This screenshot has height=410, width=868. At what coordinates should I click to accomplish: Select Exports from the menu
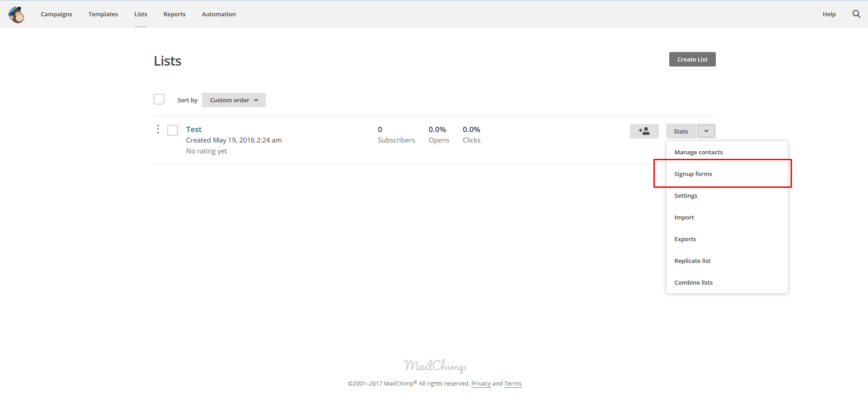pyautogui.click(x=685, y=239)
